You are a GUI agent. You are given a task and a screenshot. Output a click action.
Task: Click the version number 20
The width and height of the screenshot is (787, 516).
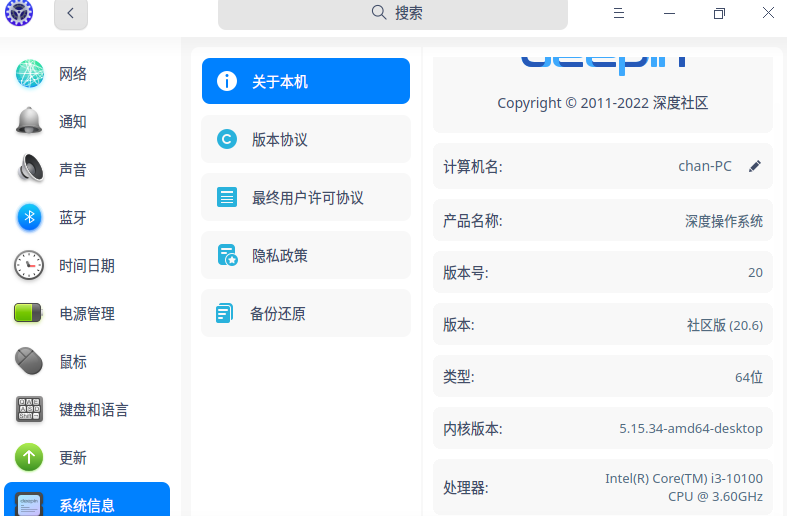(755, 273)
